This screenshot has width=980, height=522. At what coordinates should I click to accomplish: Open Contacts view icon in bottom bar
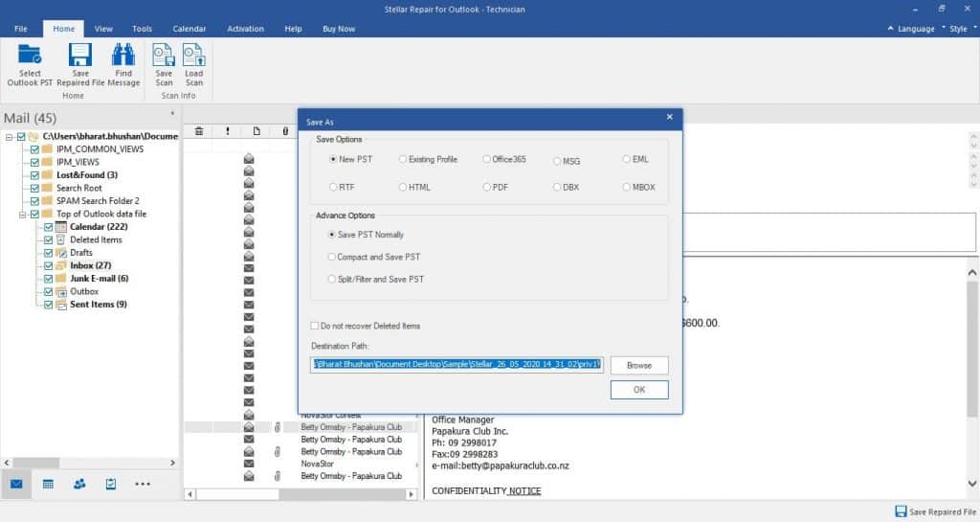(x=79, y=484)
